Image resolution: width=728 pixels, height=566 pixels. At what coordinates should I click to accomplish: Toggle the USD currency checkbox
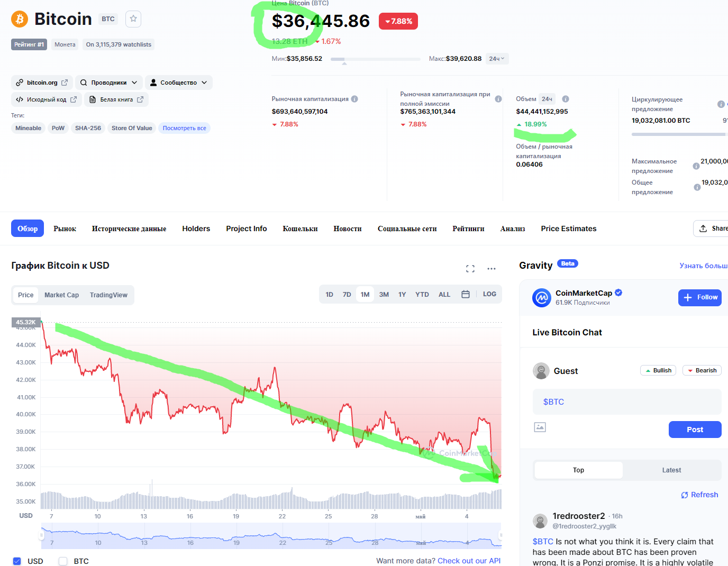click(x=17, y=561)
